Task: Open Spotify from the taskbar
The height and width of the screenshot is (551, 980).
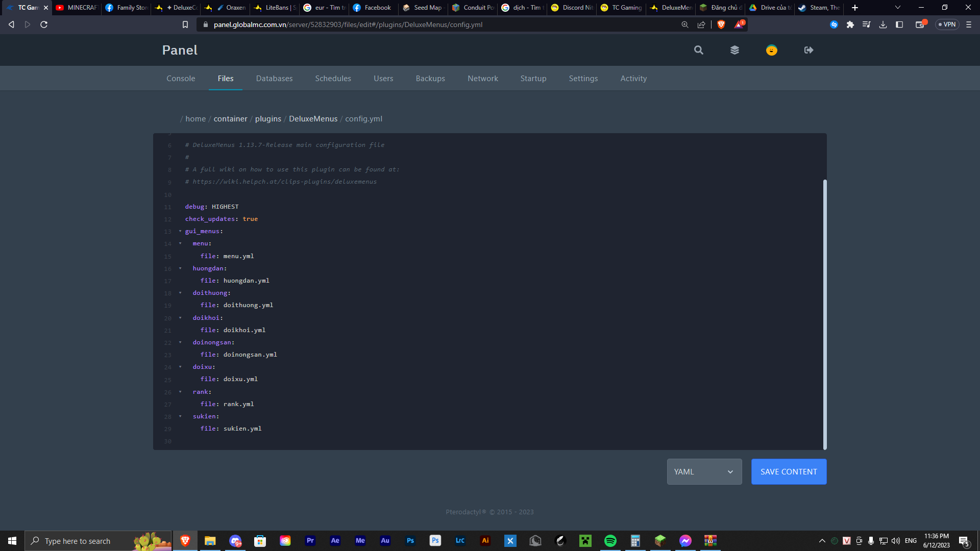Action: (x=610, y=541)
